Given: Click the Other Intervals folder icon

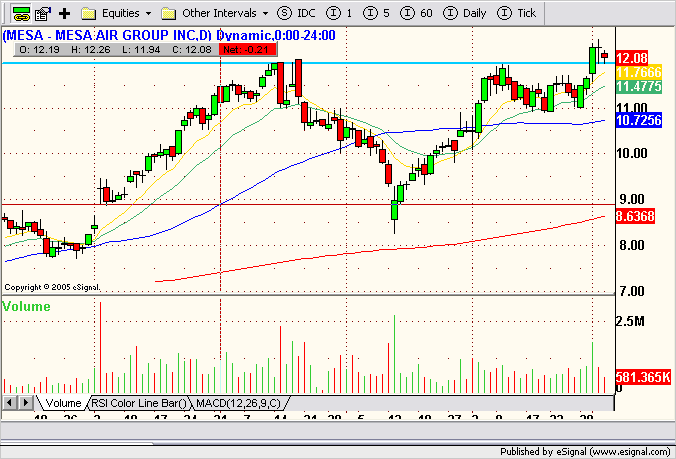Looking at the screenshot, I should pos(168,14).
